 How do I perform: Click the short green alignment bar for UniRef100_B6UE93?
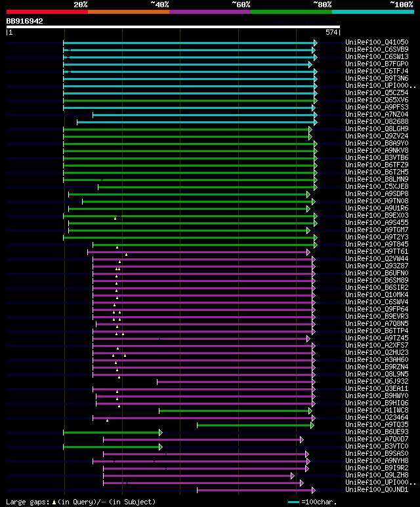[x=113, y=433]
